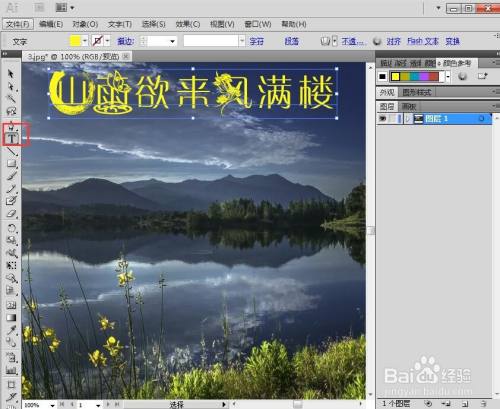Select the 图层 1 layer row

(434, 119)
